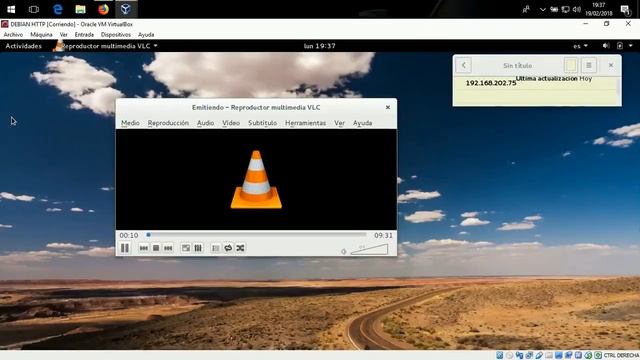
Task: Go back in Sin título note window
Action: click(464, 65)
